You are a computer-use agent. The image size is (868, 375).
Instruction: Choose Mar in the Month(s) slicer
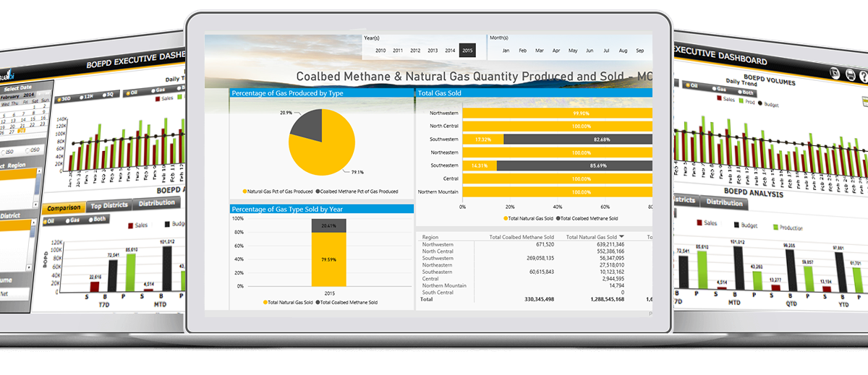(539, 51)
